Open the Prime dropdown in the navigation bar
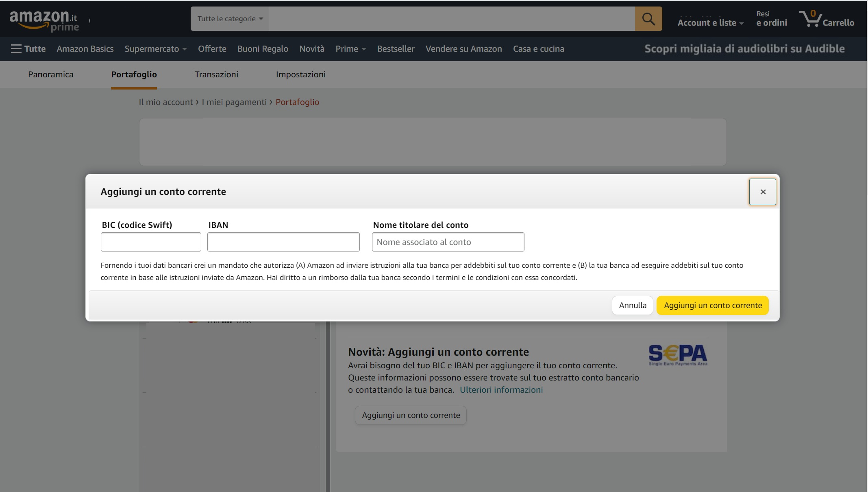 [350, 48]
